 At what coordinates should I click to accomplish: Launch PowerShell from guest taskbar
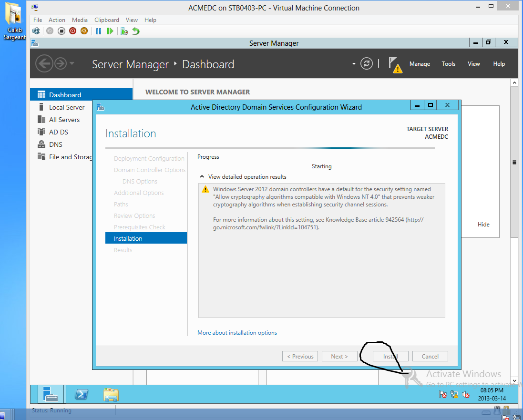tap(82, 394)
